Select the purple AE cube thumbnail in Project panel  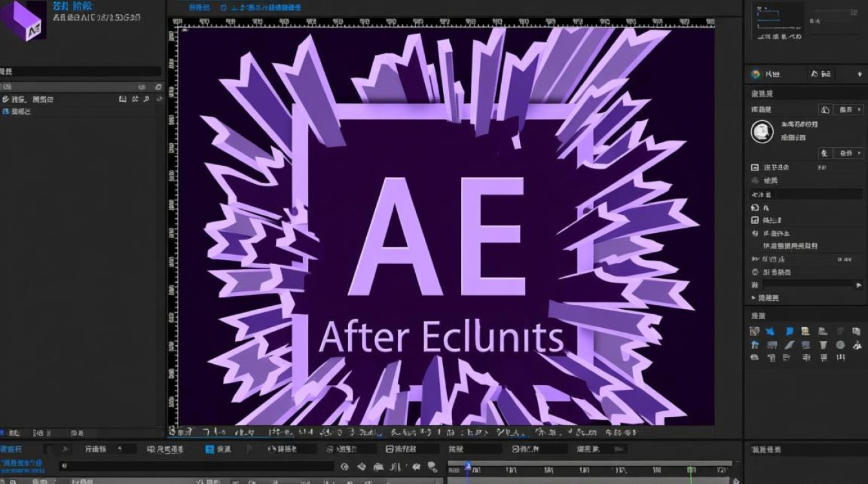[x=23, y=19]
